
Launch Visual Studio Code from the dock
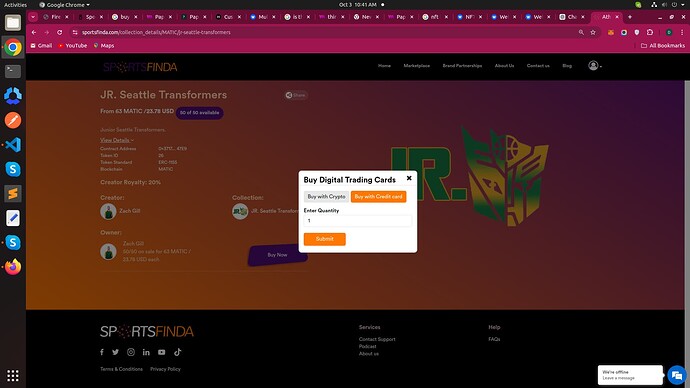13,145
